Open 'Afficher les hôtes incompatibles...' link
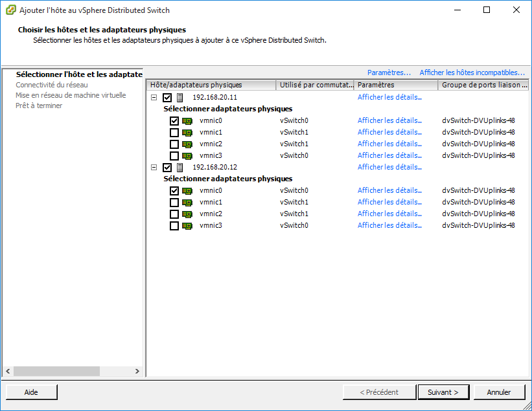 472,72
